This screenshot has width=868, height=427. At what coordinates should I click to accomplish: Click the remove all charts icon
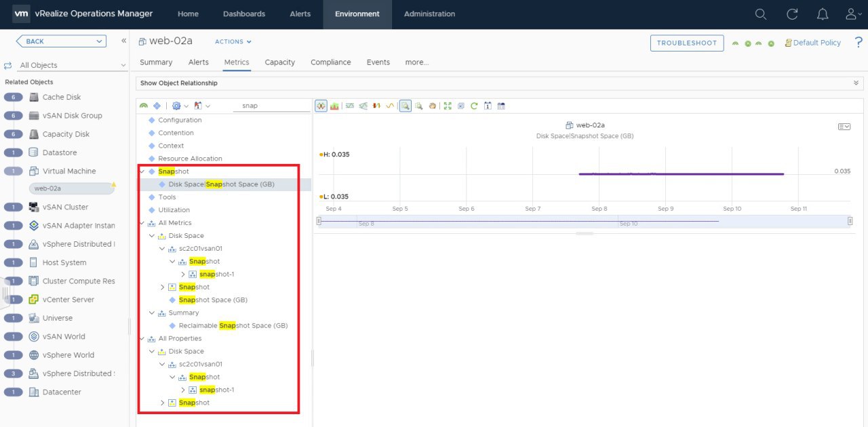pos(460,106)
